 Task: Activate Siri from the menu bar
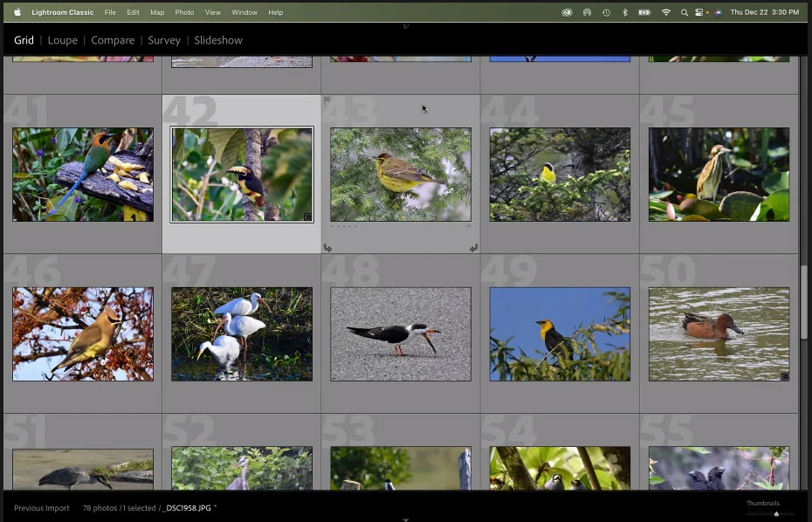[719, 12]
